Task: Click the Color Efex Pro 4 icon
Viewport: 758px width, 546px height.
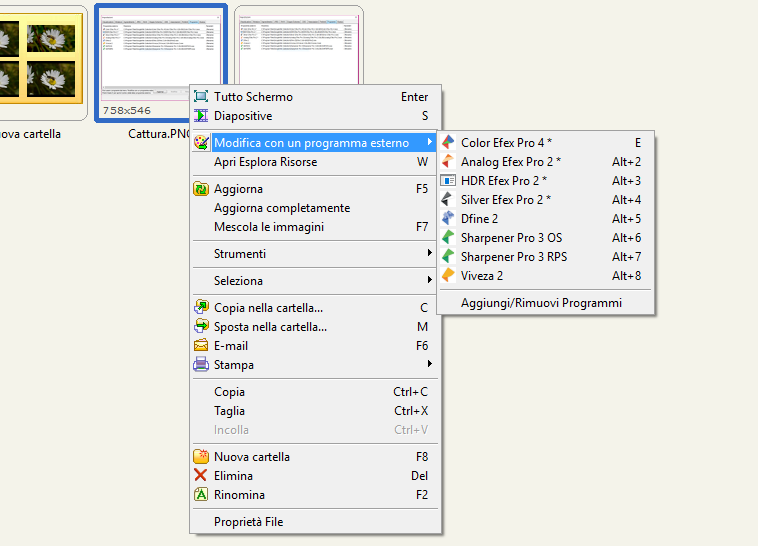Action: (x=448, y=143)
